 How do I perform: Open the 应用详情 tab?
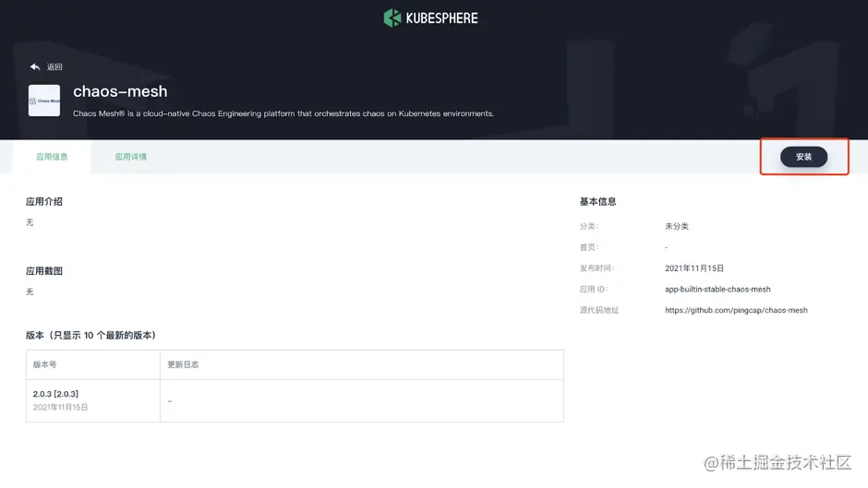[x=130, y=157]
